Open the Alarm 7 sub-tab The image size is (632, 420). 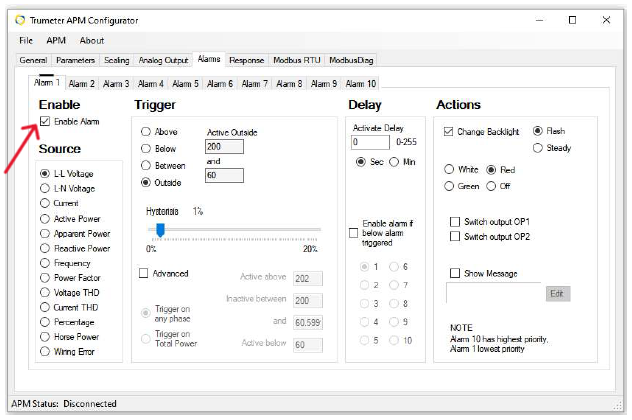[255, 83]
